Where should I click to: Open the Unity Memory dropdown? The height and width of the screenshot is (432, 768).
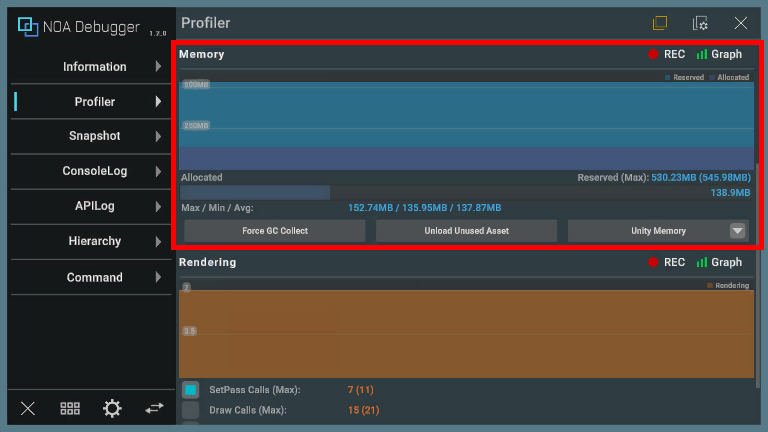(x=658, y=231)
